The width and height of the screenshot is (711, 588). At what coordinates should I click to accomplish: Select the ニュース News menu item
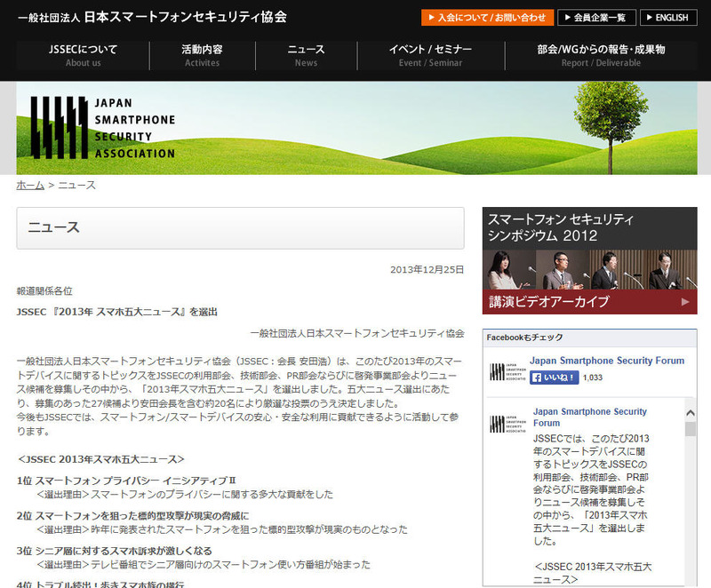pos(306,55)
